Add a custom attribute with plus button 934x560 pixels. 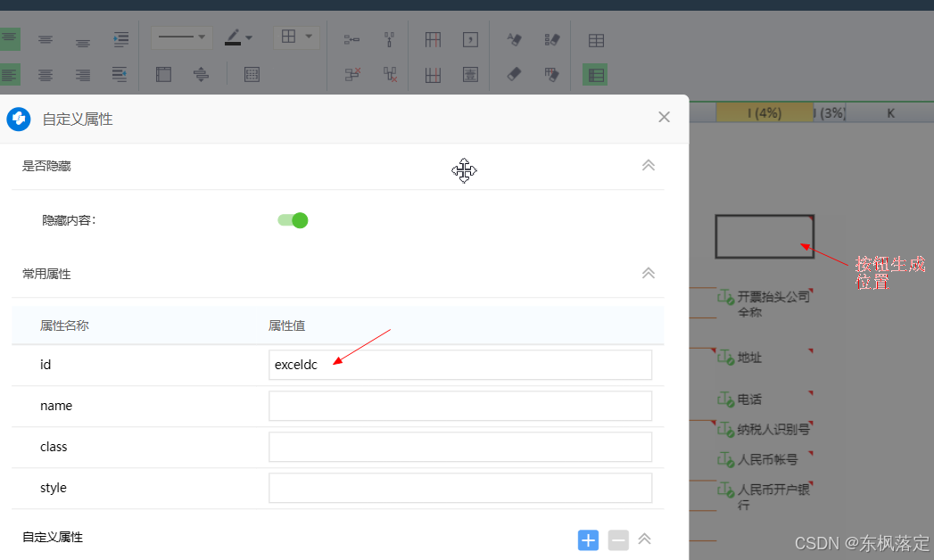point(589,540)
